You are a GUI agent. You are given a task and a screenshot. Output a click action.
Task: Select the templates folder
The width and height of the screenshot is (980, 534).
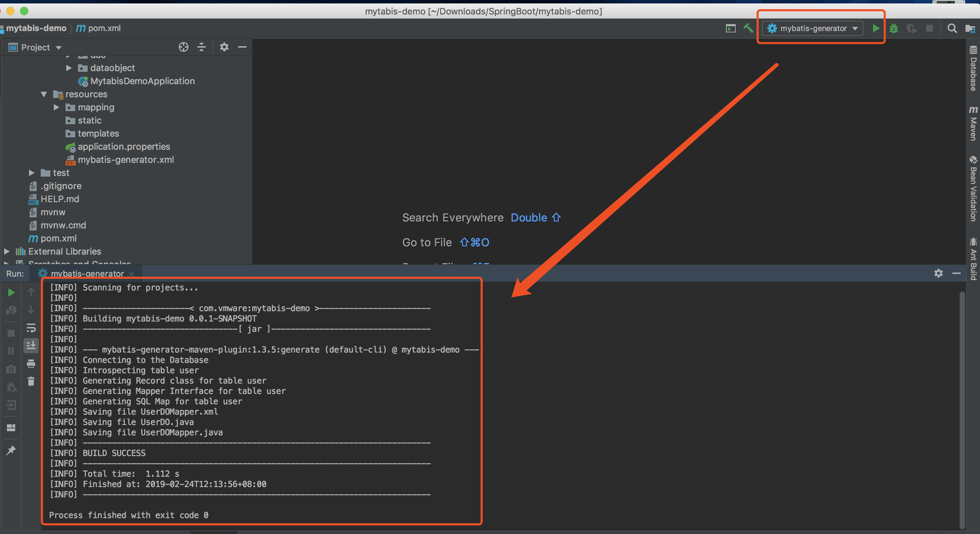click(x=92, y=133)
